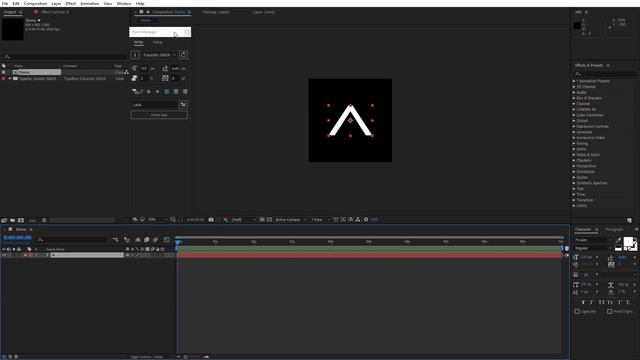This screenshot has height=360, width=640.
Task: Click the refresh typeface icon
Action: pos(183,55)
